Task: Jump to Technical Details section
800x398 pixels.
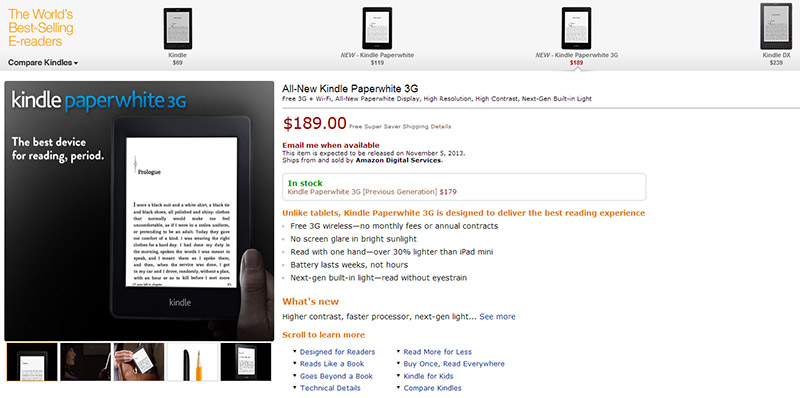Action: point(330,388)
